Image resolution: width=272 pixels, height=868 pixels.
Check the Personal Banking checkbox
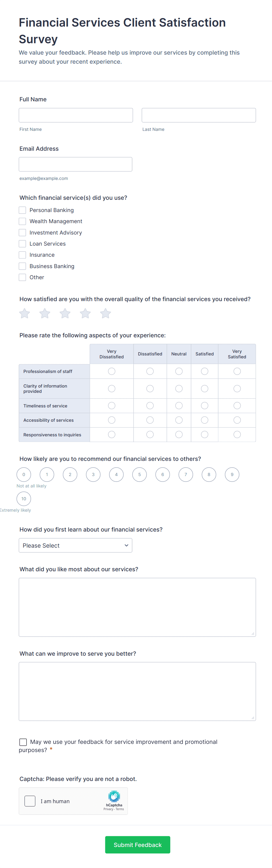coord(22,210)
